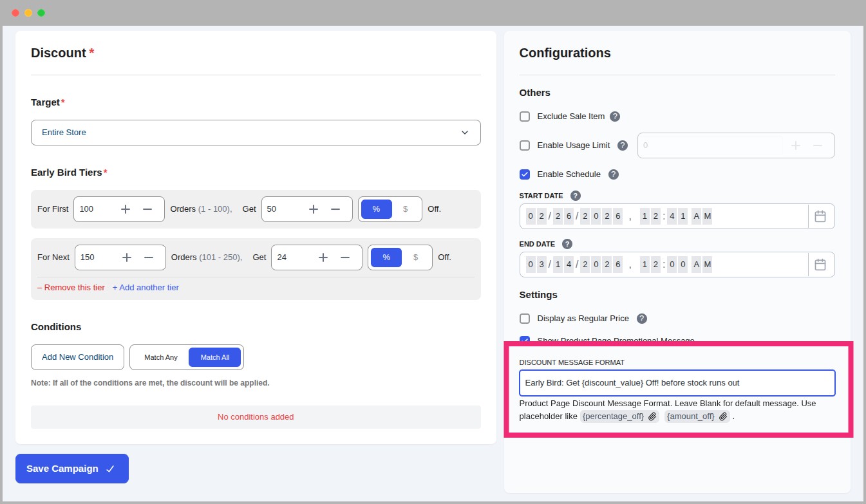
Task: Click Add New Condition
Action: 77,357
